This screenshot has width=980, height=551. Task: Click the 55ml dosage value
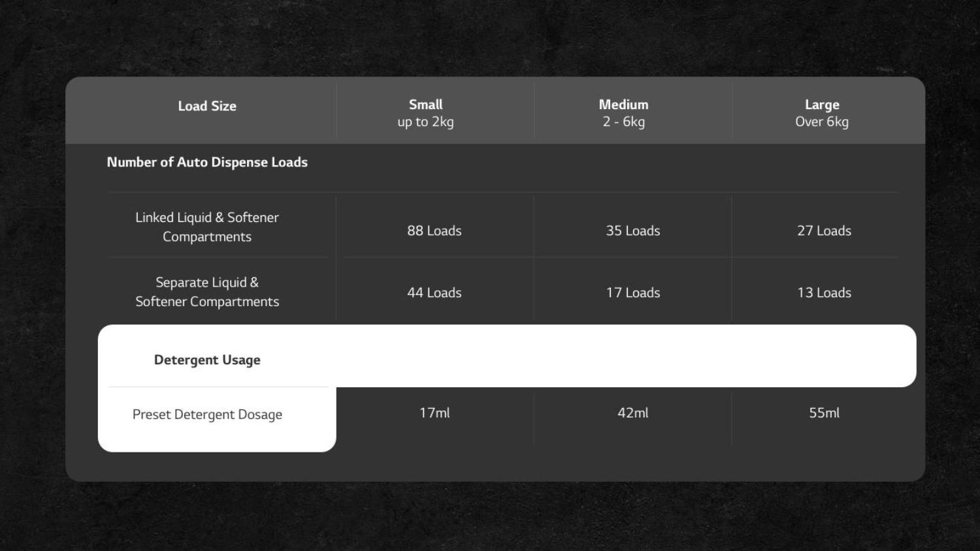824,413
